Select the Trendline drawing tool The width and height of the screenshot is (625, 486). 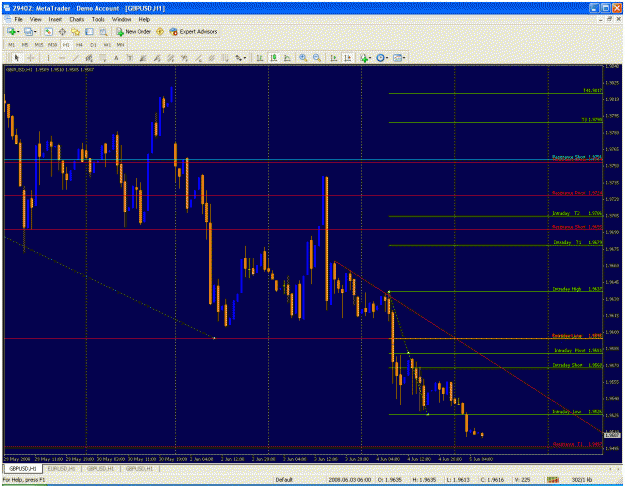pyautogui.click(x=75, y=58)
